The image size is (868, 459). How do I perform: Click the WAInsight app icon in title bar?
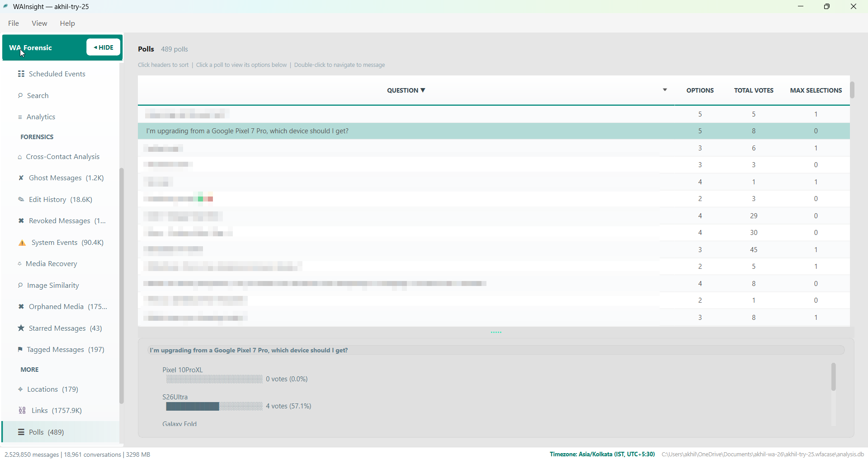coord(6,7)
